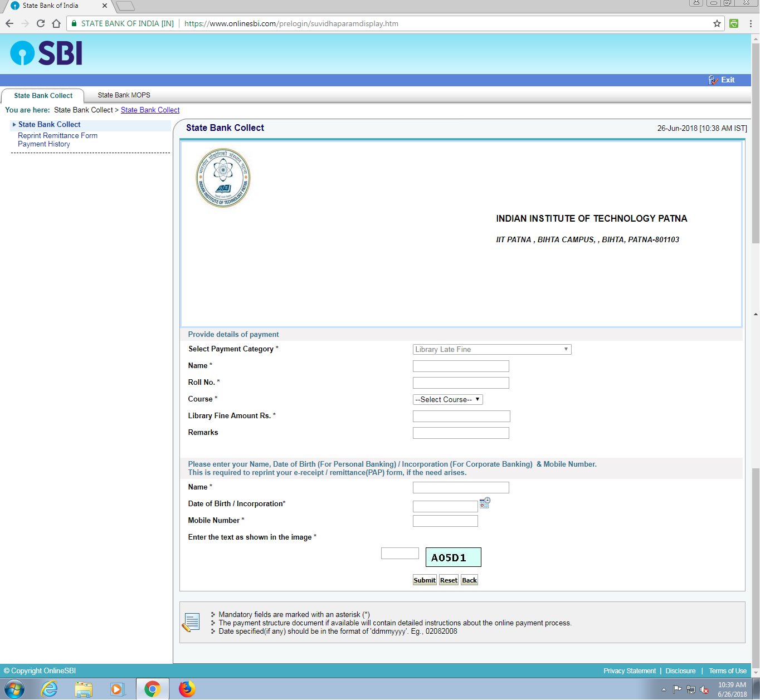Focus the Remarks field

461,433
